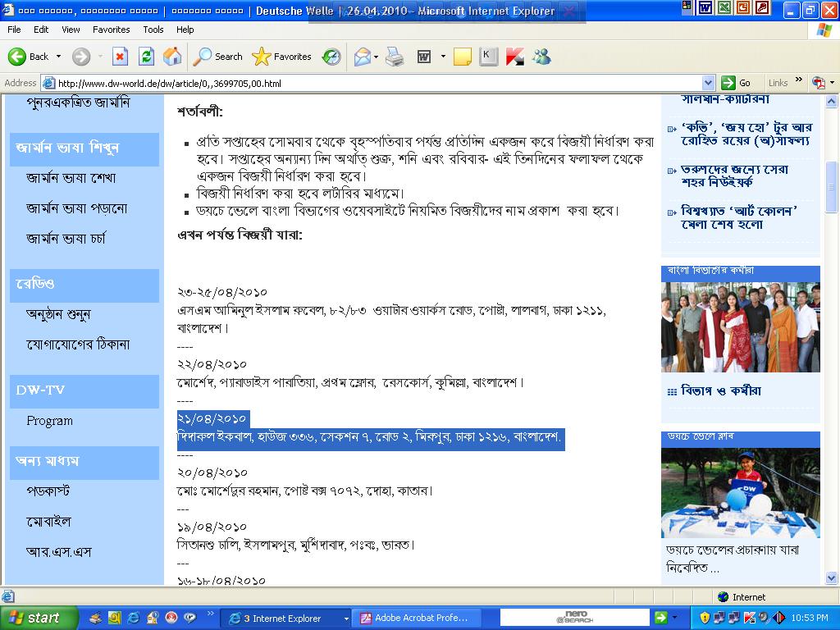Image resolution: width=840 pixels, height=630 pixels.
Task: Click the page scrollbar down arrow
Action: coord(832,578)
